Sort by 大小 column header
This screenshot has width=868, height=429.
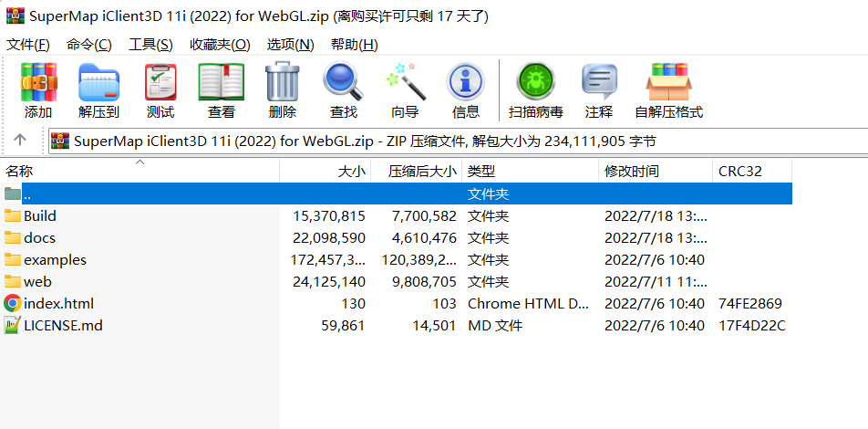(325, 172)
